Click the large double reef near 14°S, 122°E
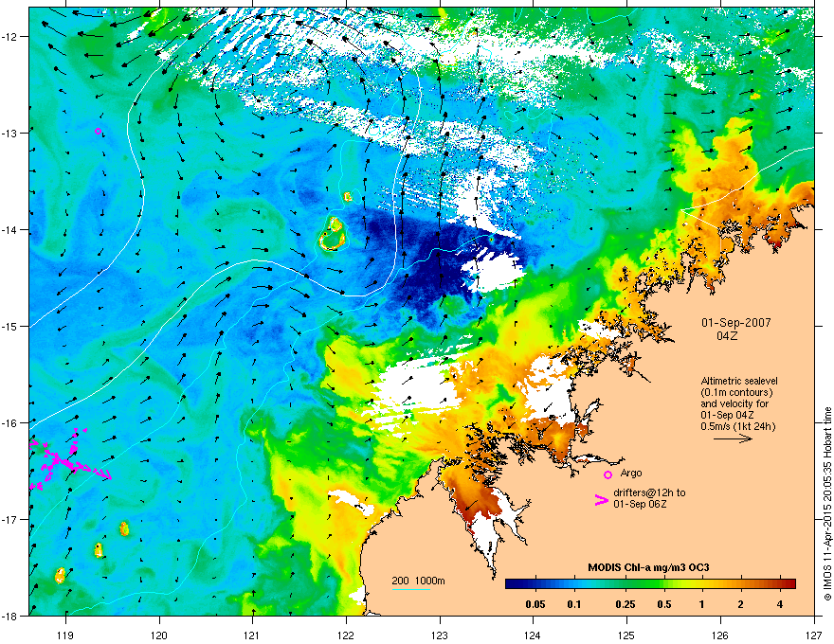The height and width of the screenshot is (644, 834). click(333, 234)
